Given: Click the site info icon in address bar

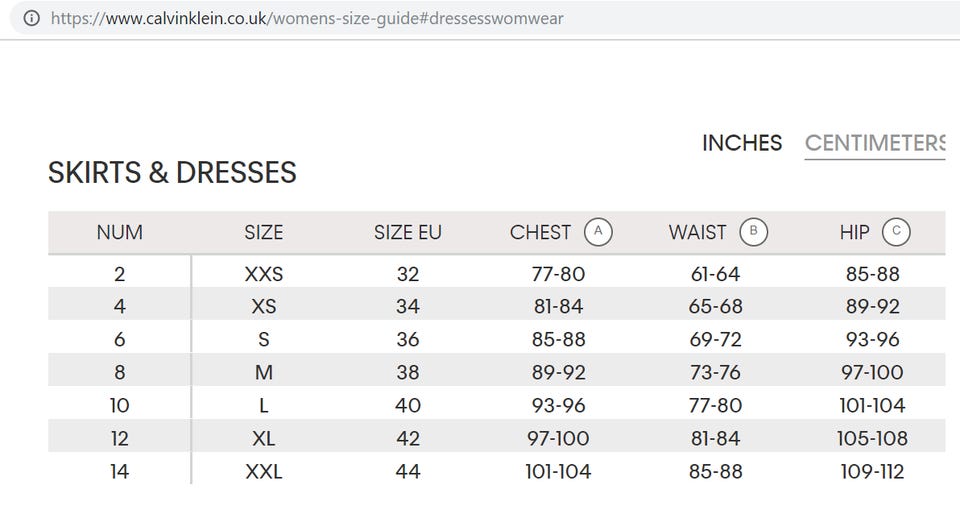Looking at the screenshot, I should [33, 18].
